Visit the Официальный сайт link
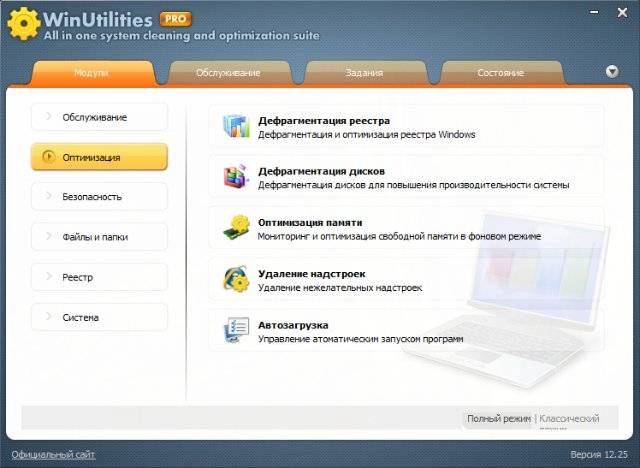 pos(53,455)
